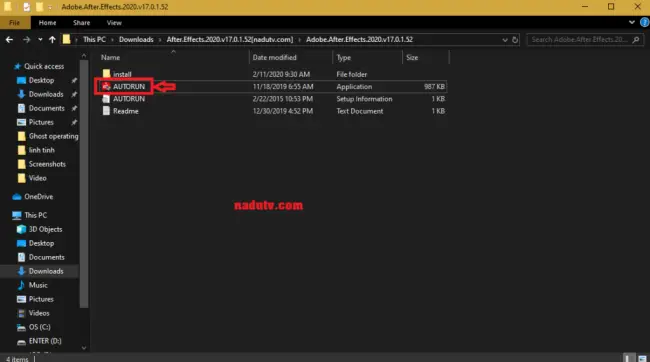Viewport: 650px width, 362px height.
Task: Open the linh tinh folder
Action: [x=41, y=150]
